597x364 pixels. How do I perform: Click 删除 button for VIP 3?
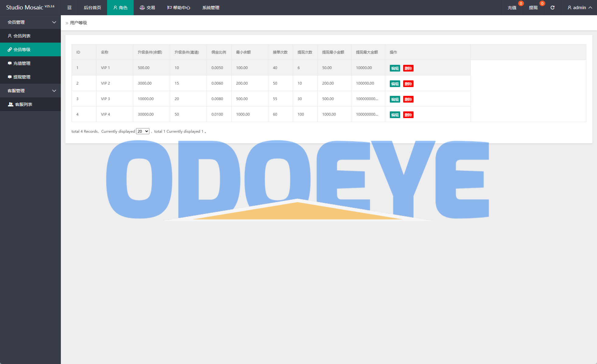click(408, 99)
